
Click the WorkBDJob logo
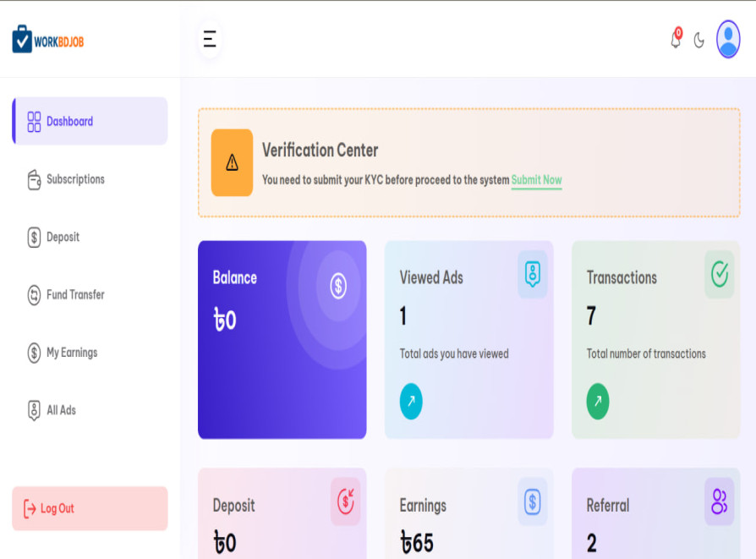pyautogui.click(x=48, y=40)
